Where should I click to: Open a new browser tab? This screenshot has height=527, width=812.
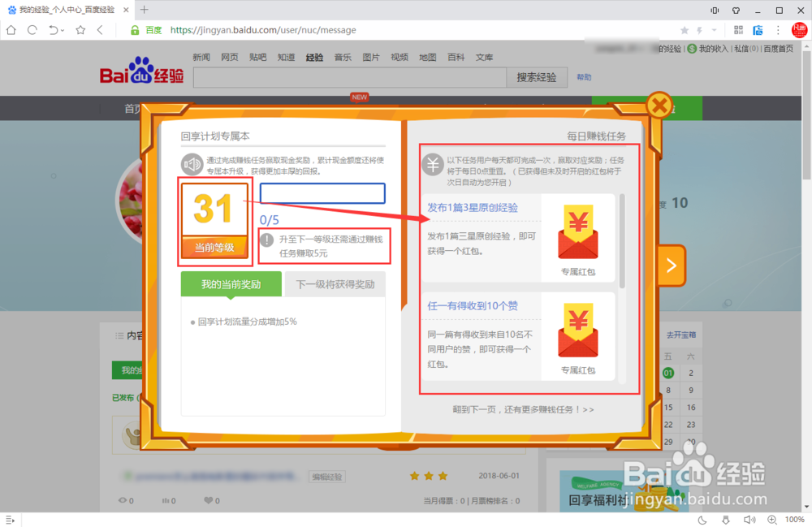pyautogui.click(x=144, y=9)
